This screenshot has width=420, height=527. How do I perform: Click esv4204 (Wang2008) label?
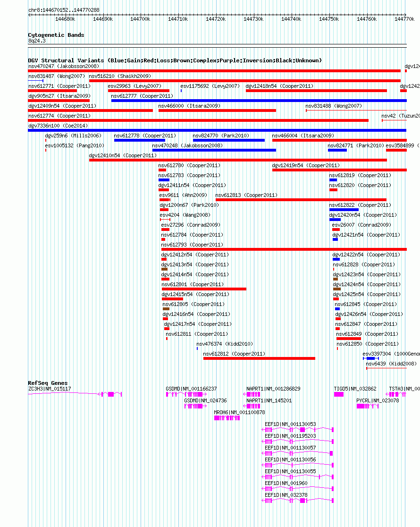[x=185, y=215]
